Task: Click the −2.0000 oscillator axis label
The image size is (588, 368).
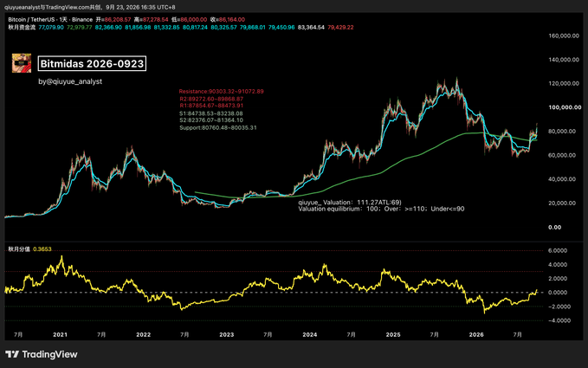Action: click(558, 307)
